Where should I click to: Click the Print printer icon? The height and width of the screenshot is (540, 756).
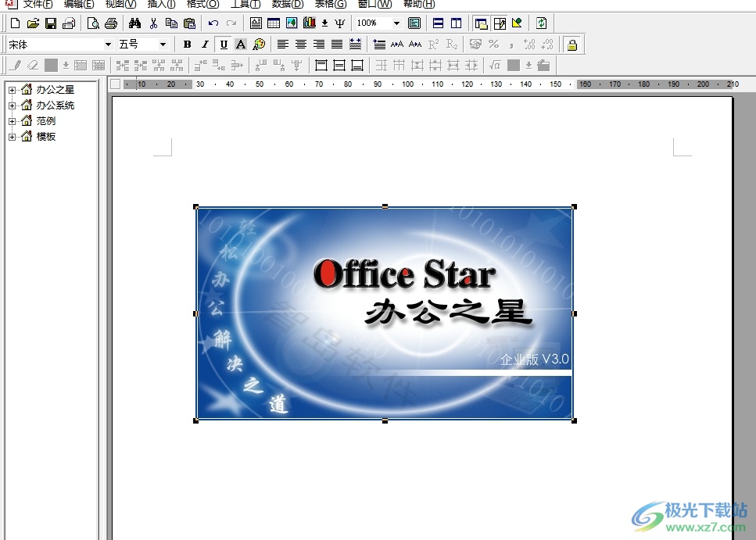(x=111, y=23)
